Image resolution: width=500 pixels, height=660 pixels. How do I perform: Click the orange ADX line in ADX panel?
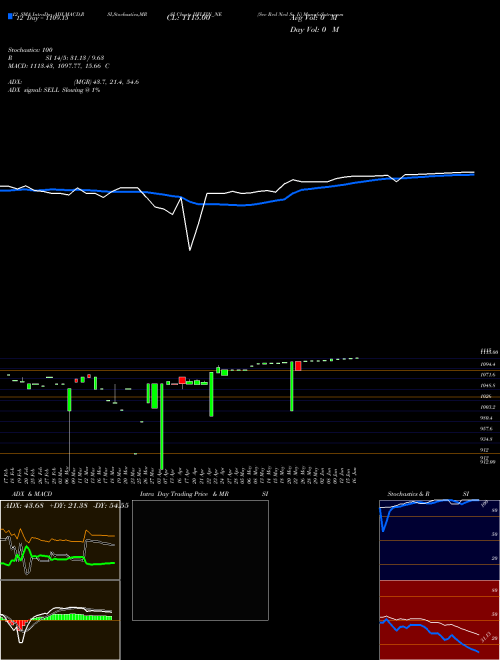pos(58,538)
